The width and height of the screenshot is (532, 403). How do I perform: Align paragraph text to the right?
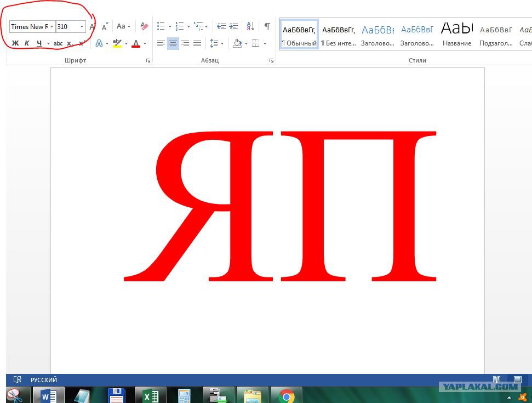[x=185, y=43]
